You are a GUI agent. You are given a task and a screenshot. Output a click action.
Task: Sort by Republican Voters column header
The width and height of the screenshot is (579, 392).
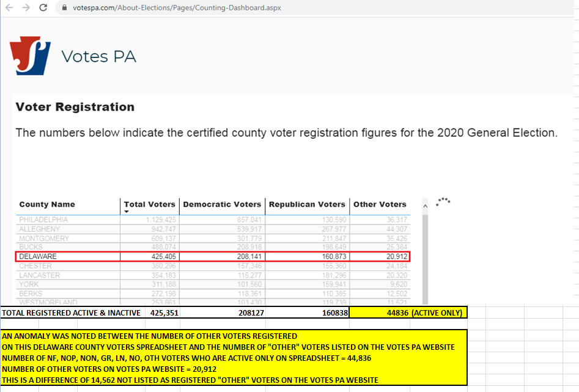point(307,204)
